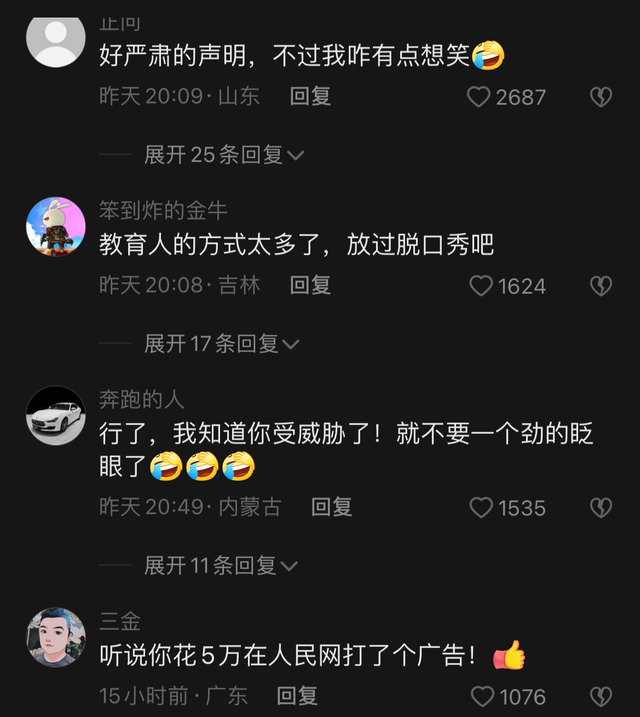
Task: Open the username 奔跑的人 profile
Action: pyautogui.click(x=142, y=399)
